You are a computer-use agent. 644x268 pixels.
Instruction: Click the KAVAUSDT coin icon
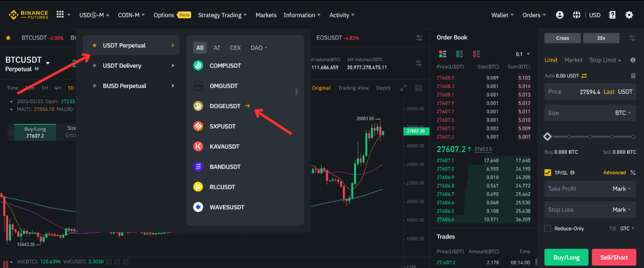tap(199, 146)
